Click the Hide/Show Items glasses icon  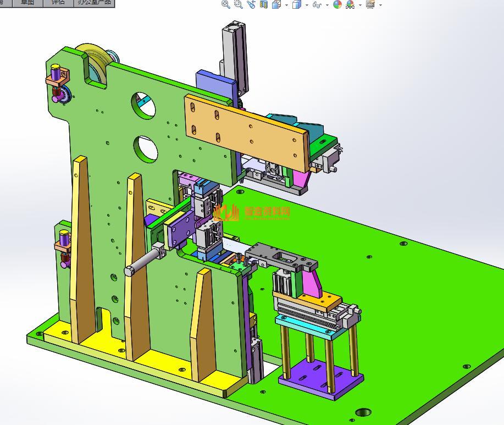click(x=317, y=4)
